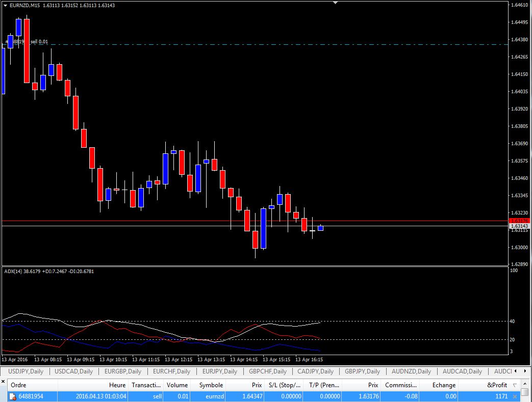
Task: Click the red current price label 1.63176
Action: pyautogui.click(x=519, y=221)
